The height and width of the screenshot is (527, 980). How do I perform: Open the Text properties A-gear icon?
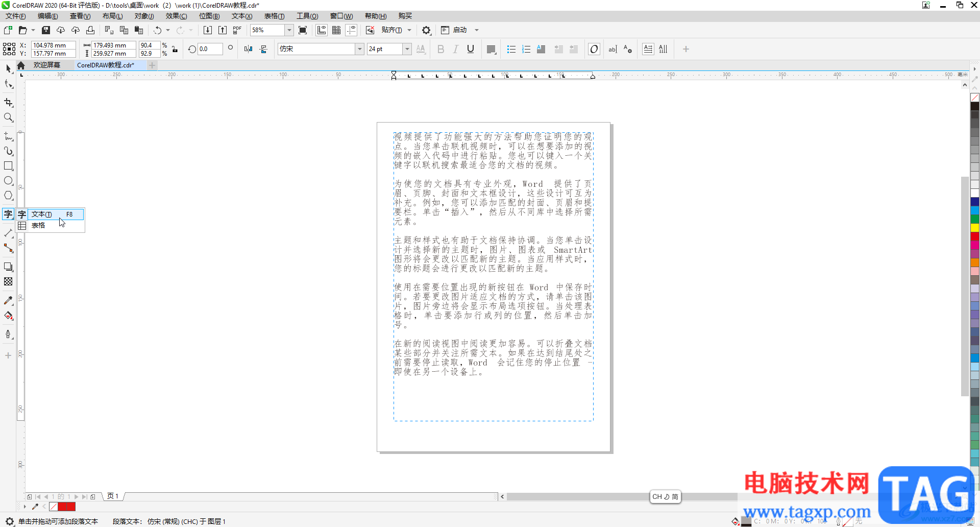627,49
